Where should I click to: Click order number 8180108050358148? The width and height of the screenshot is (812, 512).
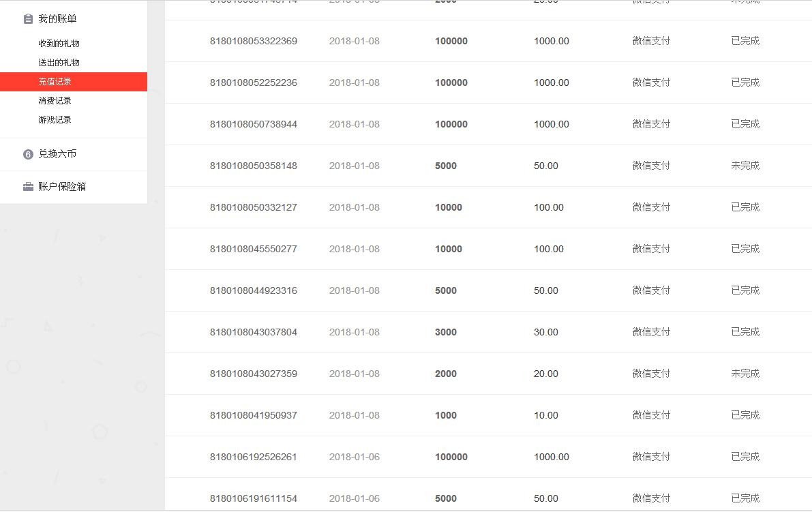point(253,166)
